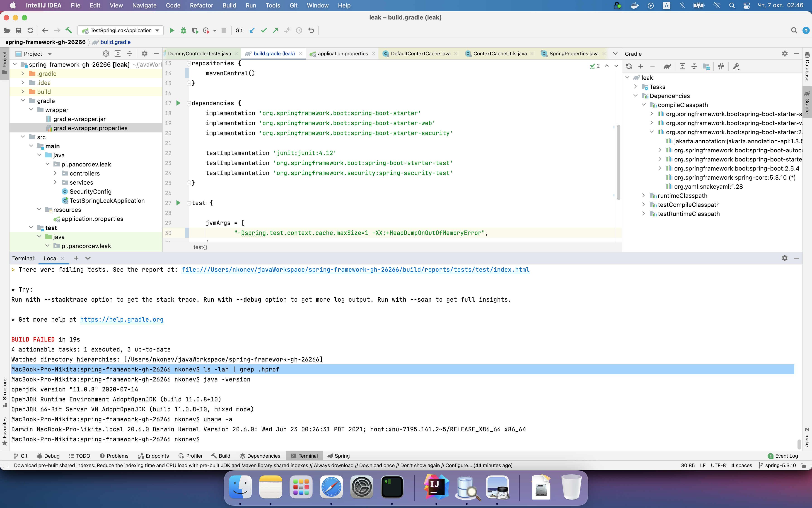Open https://help.gradle.org link
The width and height of the screenshot is (812, 508).
pyautogui.click(x=121, y=320)
